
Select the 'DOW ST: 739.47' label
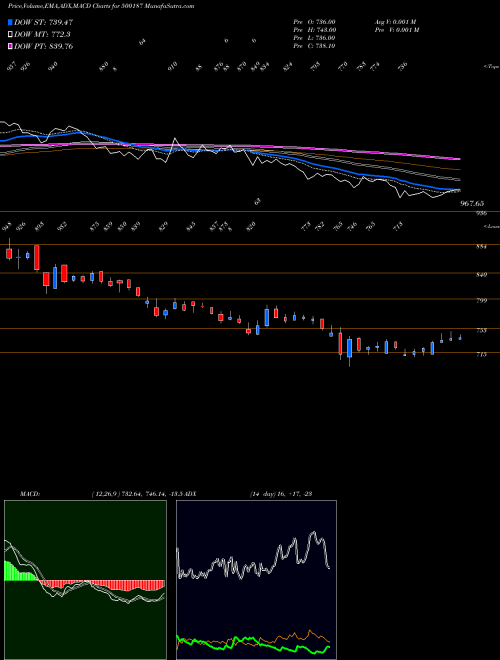[x=43, y=22]
